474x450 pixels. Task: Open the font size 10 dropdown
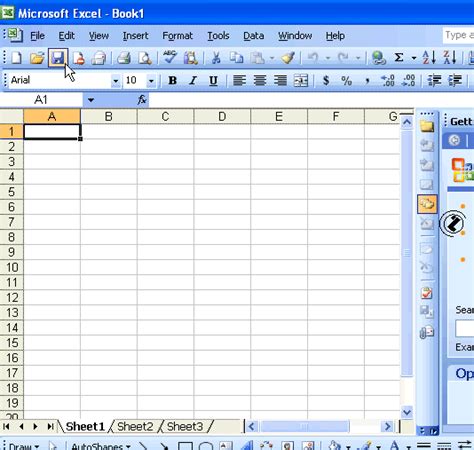click(x=151, y=81)
